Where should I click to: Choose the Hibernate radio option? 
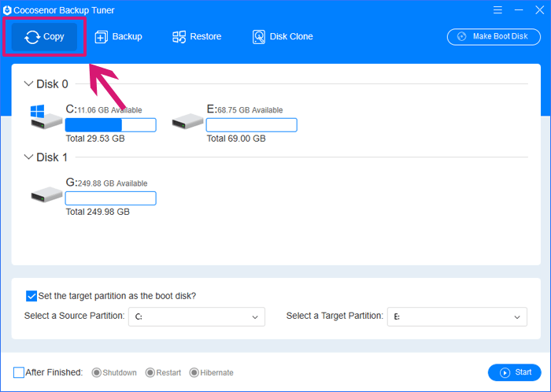(x=194, y=372)
